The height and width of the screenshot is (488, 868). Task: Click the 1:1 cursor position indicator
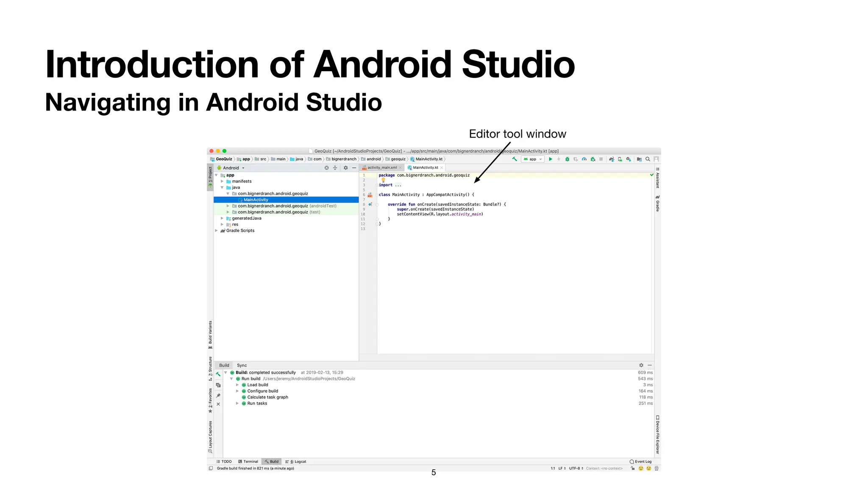click(x=553, y=468)
